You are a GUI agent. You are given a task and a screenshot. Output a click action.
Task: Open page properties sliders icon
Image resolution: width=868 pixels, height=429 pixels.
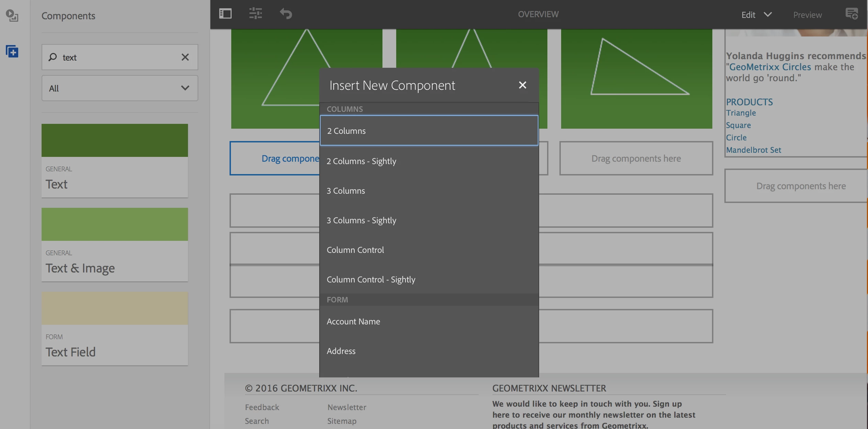(255, 14)
